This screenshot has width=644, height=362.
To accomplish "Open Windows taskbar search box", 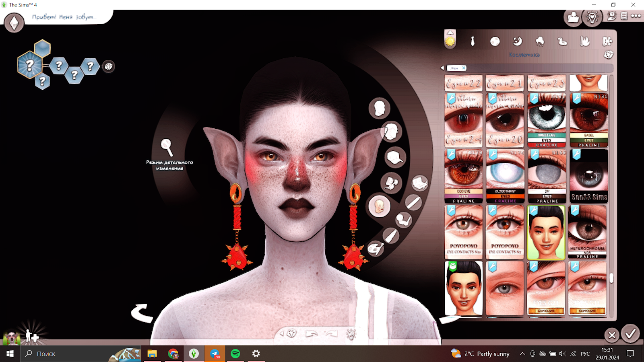I will (80, 354).
